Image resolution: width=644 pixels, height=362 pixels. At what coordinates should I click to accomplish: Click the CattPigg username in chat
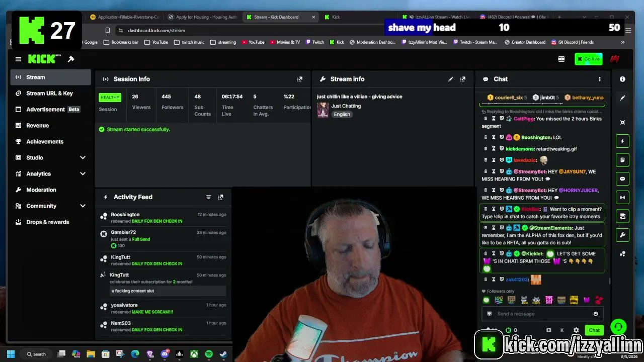[524, 119]
